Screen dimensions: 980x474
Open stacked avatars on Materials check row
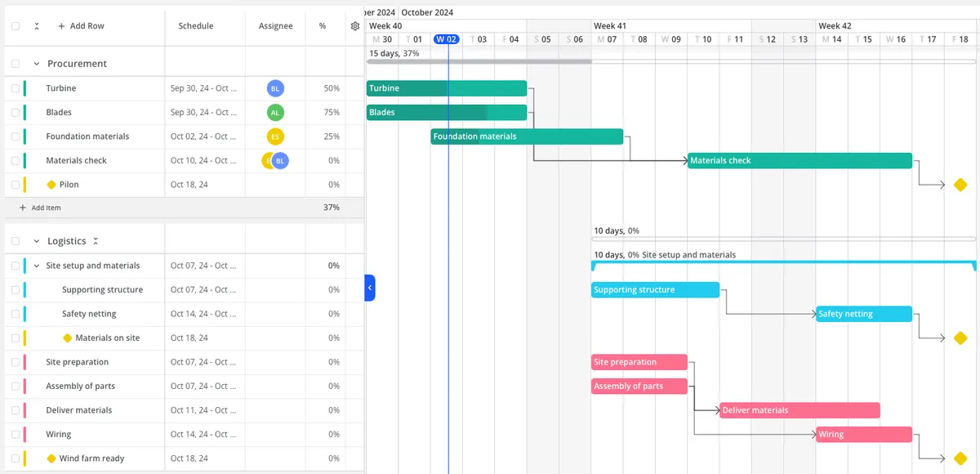tap(275, 161)
